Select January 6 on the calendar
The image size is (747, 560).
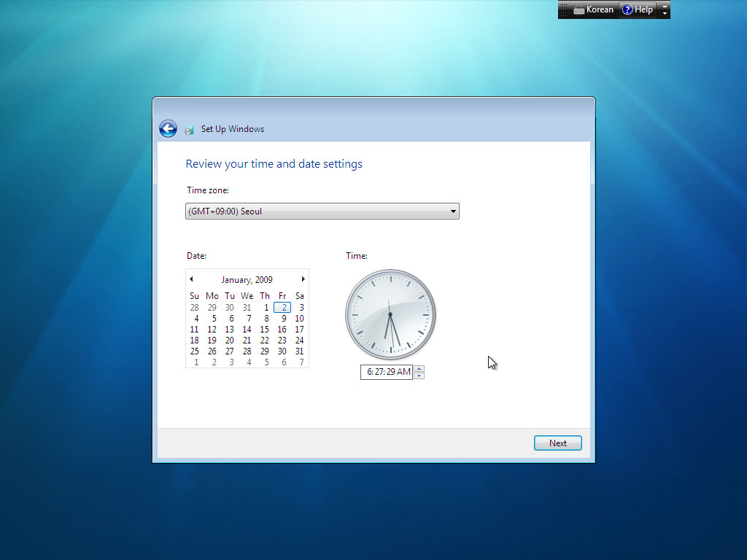[231, 319]
